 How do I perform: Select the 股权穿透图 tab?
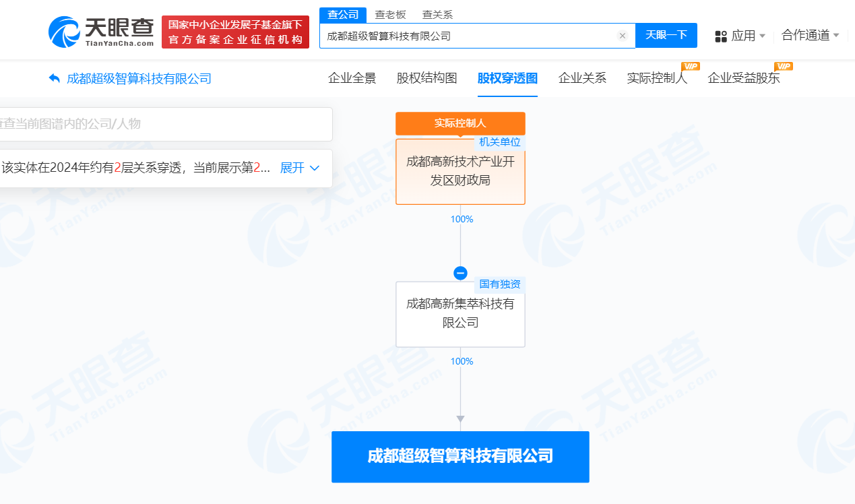508,78
